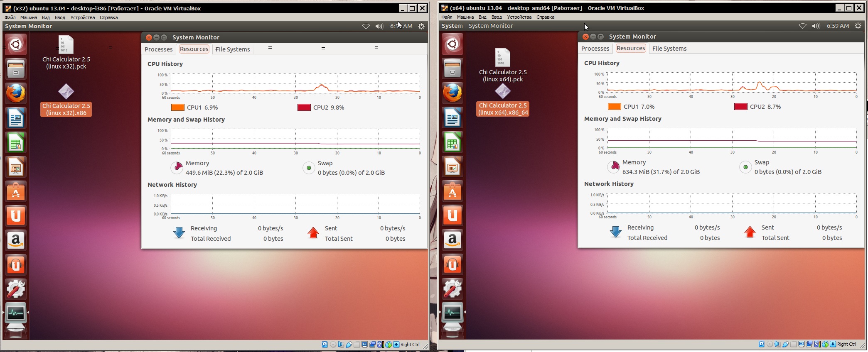Click Right Ctrl host key indicator in x64 VM
This screenshot has height=352, width=868.
point(846,344)
